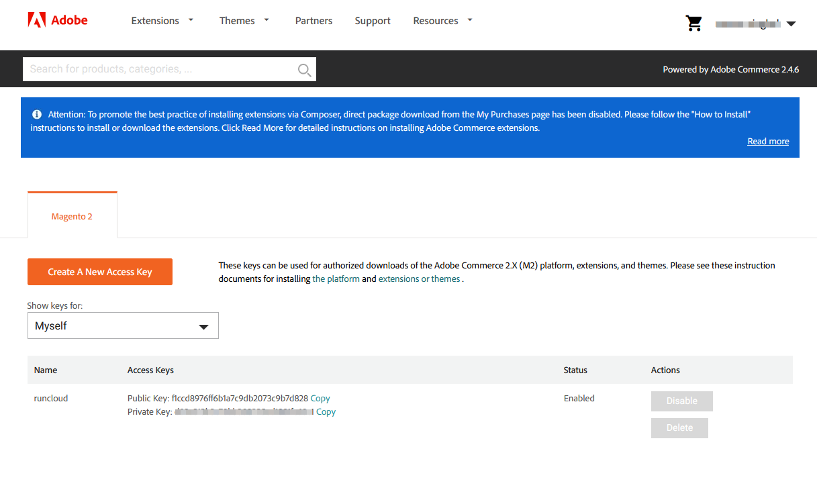
Task: Click the Read more link
Action: click(768, 142)
